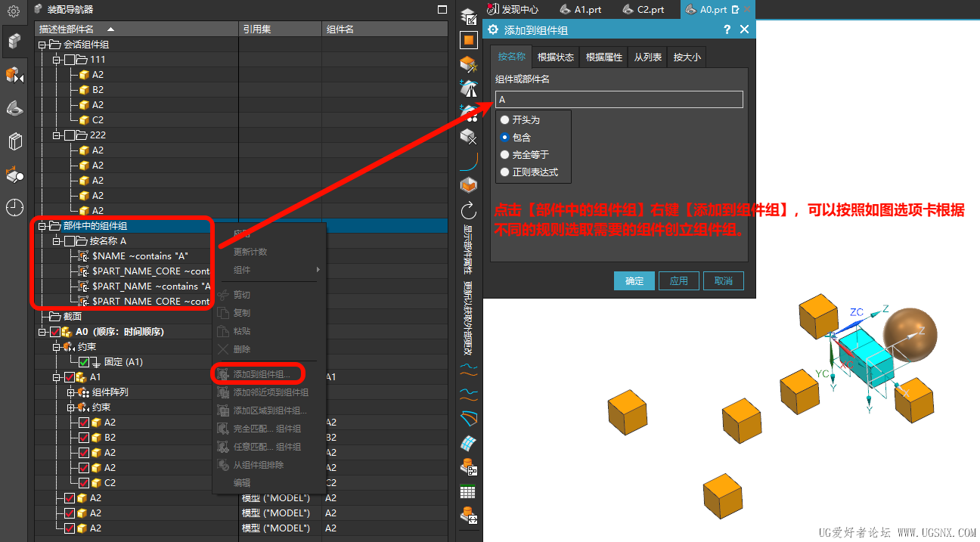Click 更新以获取外部更改 vertical toolbar button
Viewport: 980px width, 542px height.
(x=469, y=317)
